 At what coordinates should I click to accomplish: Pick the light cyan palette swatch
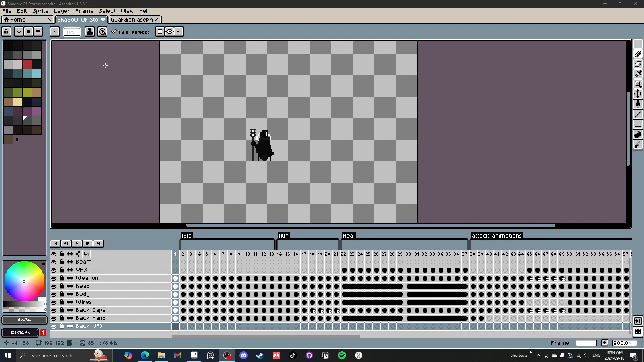pos(37,73)
